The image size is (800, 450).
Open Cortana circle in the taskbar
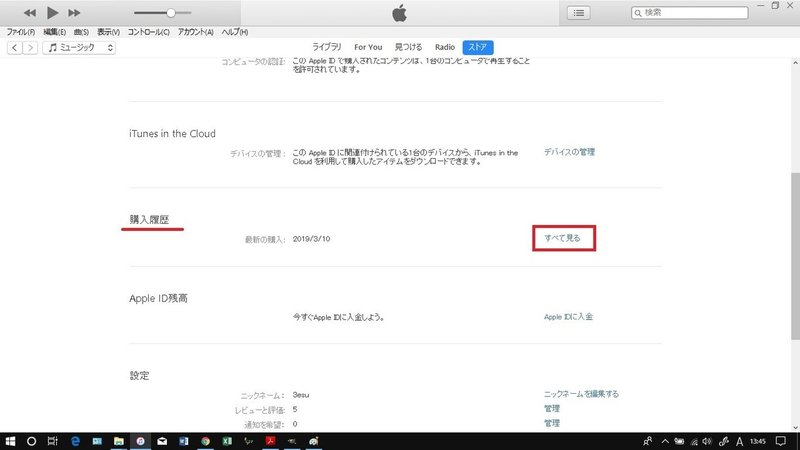tap(31, 441)
